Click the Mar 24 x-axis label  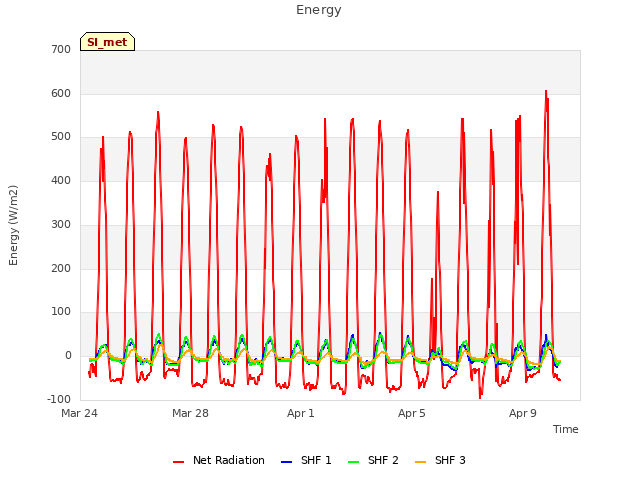point(79,413)
